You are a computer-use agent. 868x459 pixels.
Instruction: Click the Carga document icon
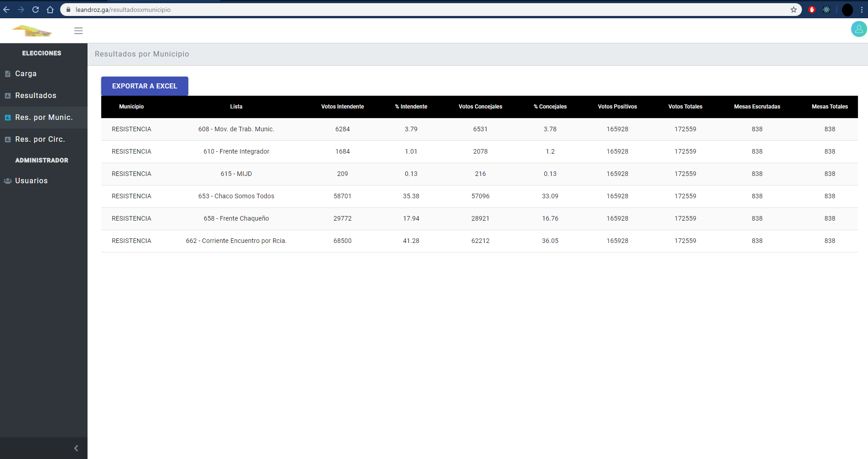[8, 74]
